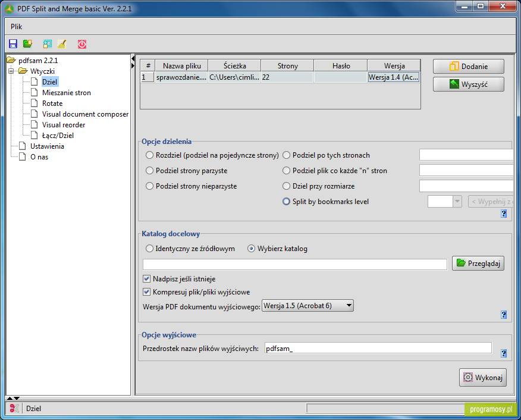Open Łącz/Dziel plugin in tree
521x420 pixels.
tap(58, 135)
